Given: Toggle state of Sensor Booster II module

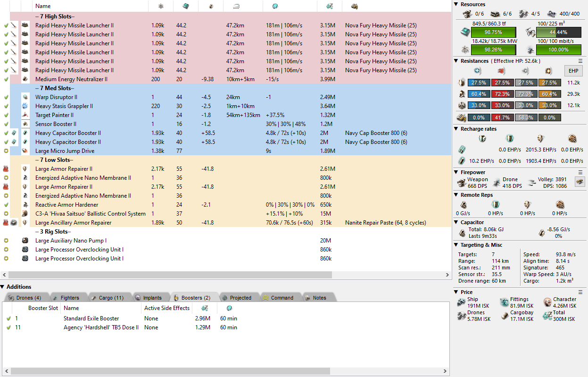Looking at the screenshot, I should [x=6, y=124].
